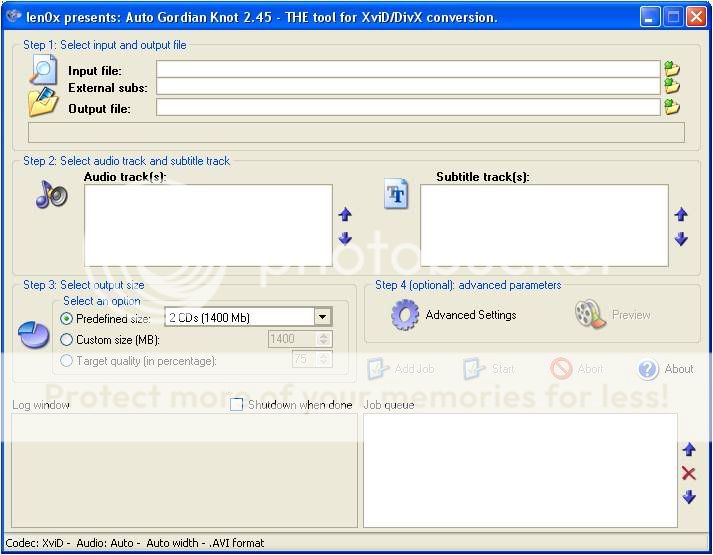Move queued job up with arrow
The image size is (713, 555).
point(688,450)
